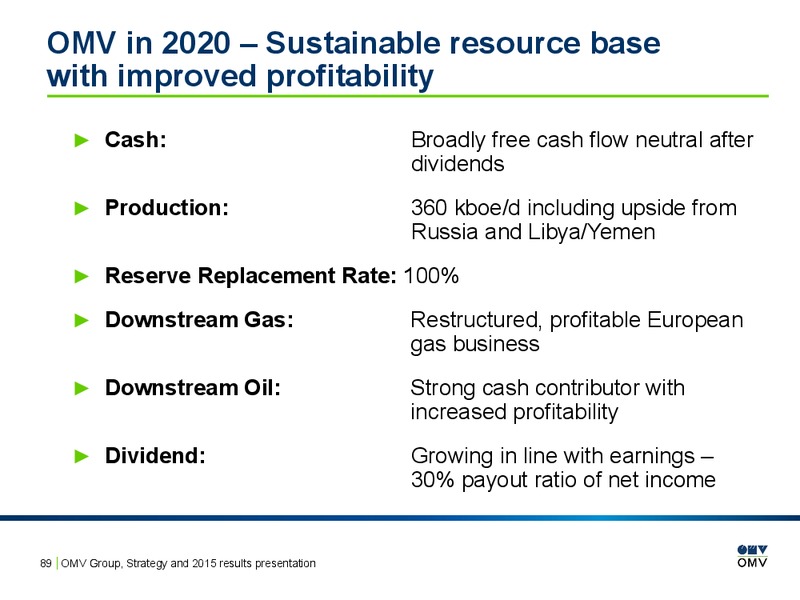This screenshot has width=800, height=600.
Task: Click the text 'increased profitability'
Action: click(514, 412)
